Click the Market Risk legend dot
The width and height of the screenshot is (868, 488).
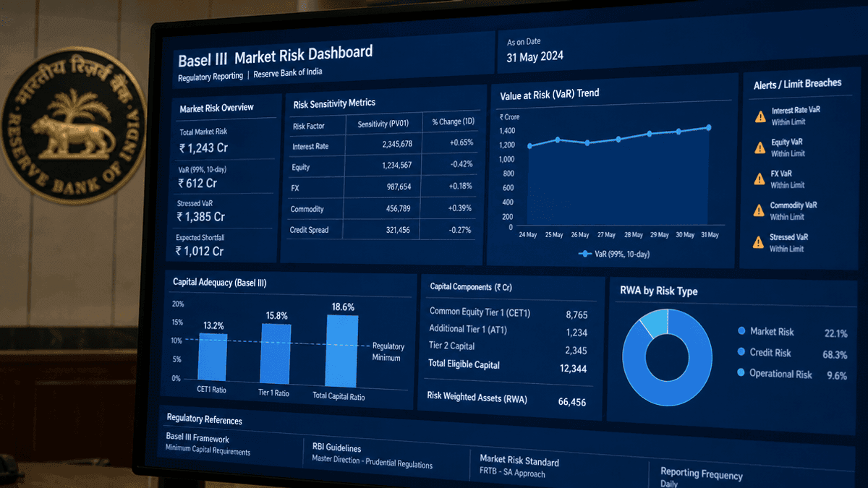pyautogui.click(x=741, y=331)
